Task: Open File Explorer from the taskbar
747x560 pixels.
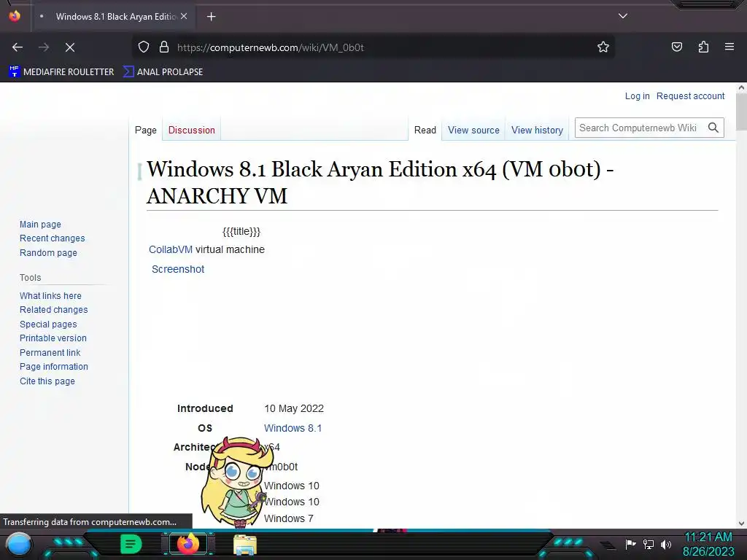Action: pyautogui.click(x=245, y=545)
